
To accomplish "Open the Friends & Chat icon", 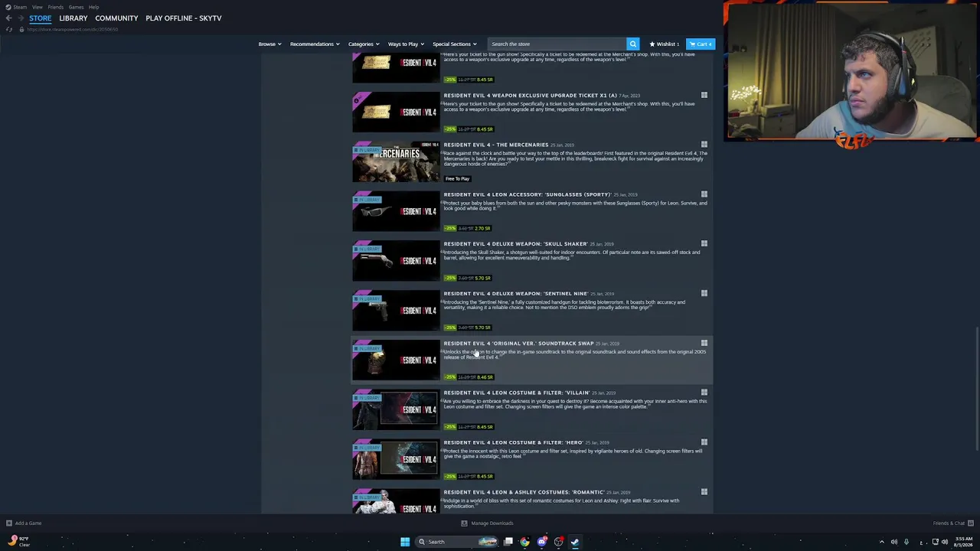I will pos(971,523).
